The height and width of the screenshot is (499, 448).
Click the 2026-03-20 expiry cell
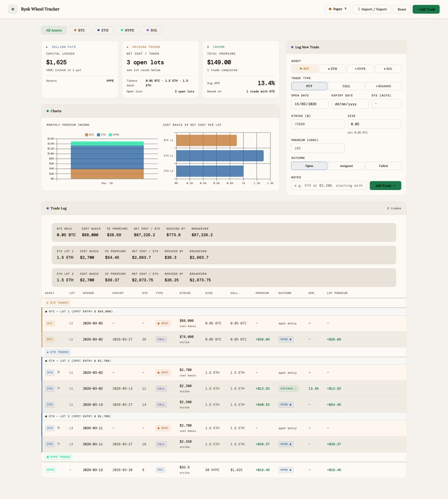[122, 470]
